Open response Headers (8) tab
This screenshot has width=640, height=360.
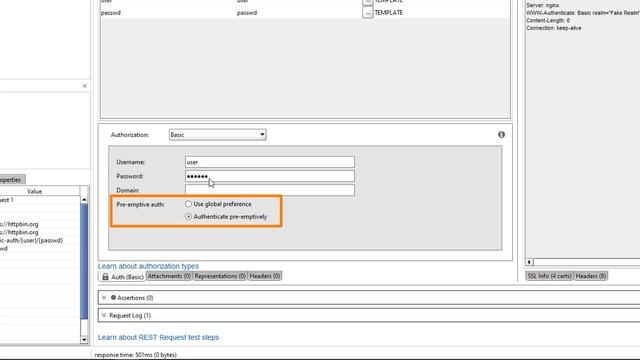tap(591, 276)
